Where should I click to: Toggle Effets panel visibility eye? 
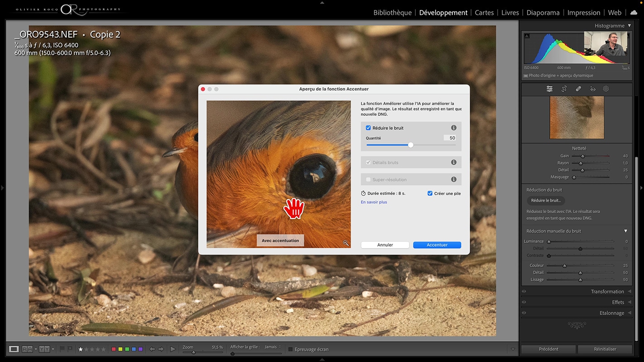[x=524, y=302]
